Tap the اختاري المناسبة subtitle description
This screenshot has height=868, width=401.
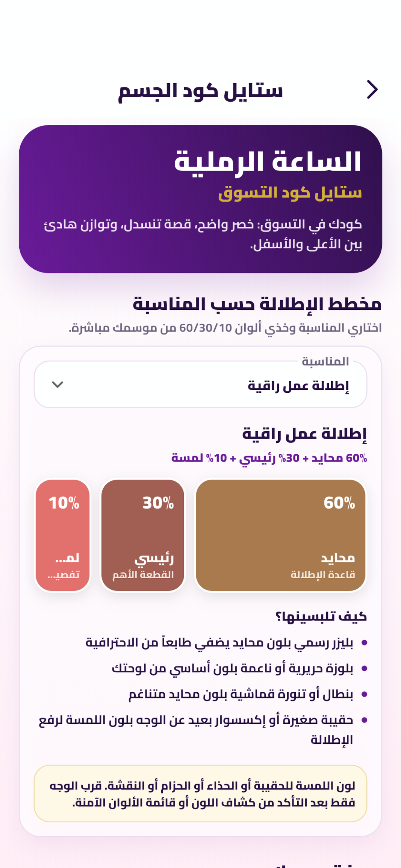pyautogui.click(x=225, y=328)
